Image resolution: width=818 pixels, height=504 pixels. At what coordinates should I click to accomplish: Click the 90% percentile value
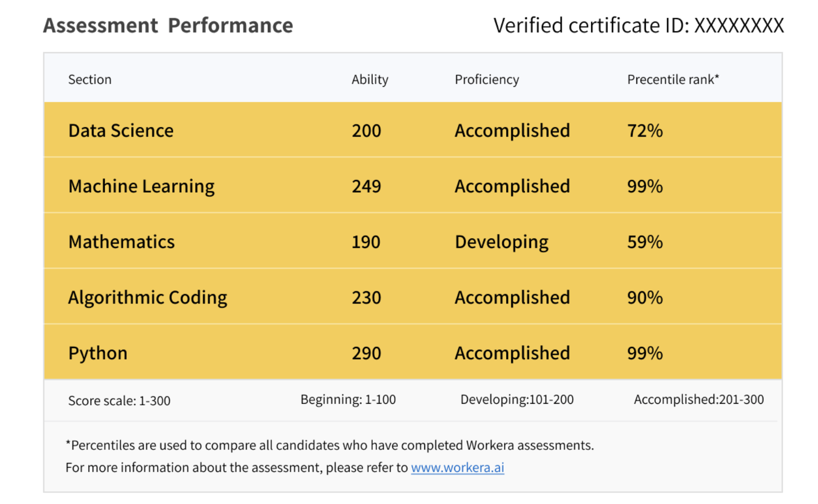click(x=645, y=297)
